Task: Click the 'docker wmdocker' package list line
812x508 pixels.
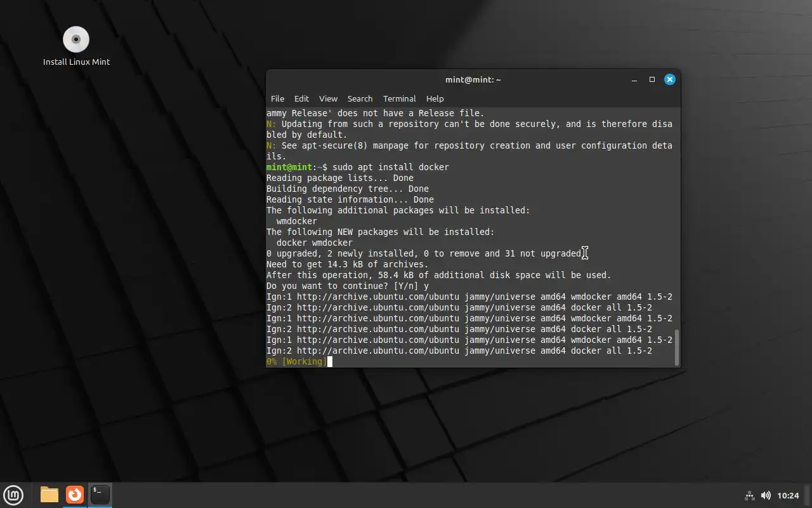Action: pyautogui.click(x=315, y=243)
